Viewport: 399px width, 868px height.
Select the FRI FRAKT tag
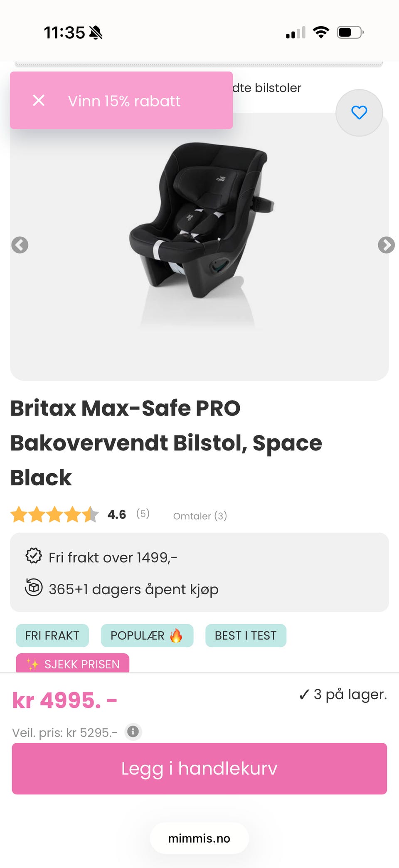pos(52,636)
